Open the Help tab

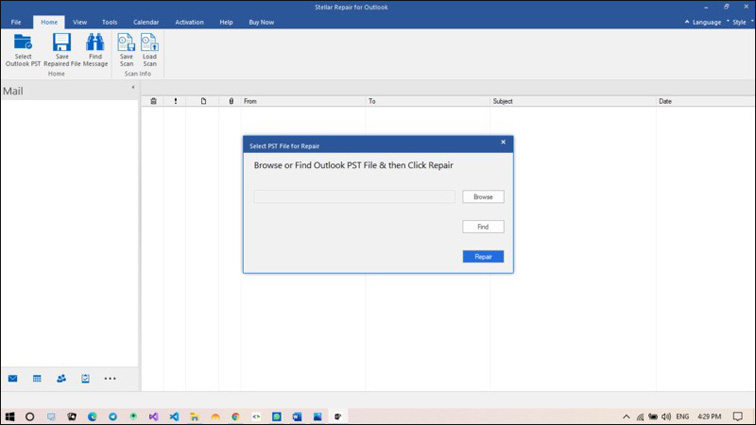tap(226, 22)
